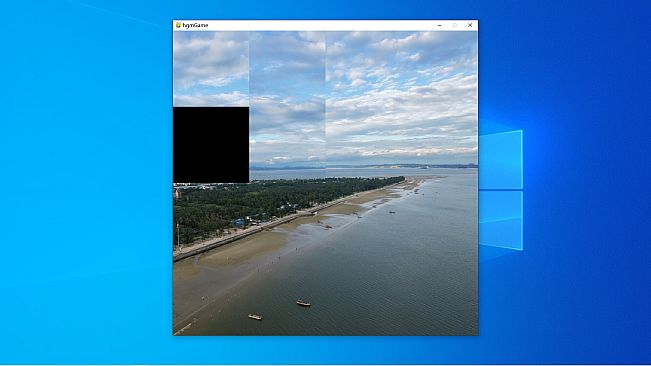Click the pygame snake icon in the title bar
The height and width of the screenshot is (366, 651).
coord(178,25)
